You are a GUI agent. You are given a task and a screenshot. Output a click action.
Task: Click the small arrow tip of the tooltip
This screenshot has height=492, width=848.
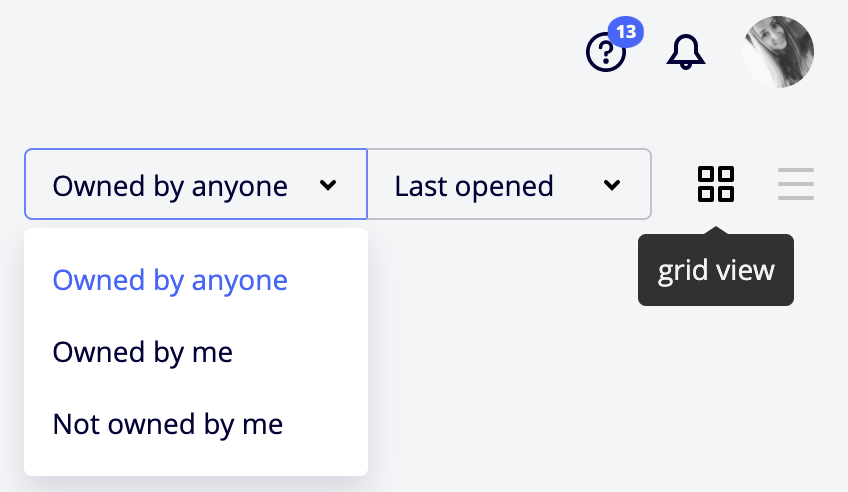pos(716,232)
